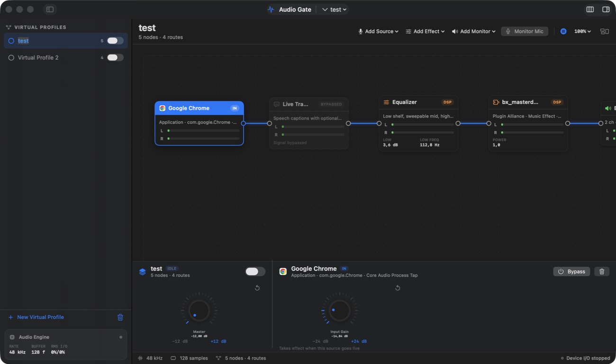Click the +24 dB Input Gain max label
Screen dimensions: 616x364
tap(359, 341)
